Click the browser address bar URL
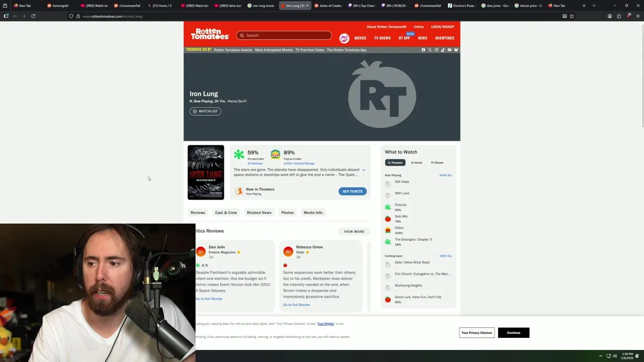The image size is (644, 362). point(112,16)
